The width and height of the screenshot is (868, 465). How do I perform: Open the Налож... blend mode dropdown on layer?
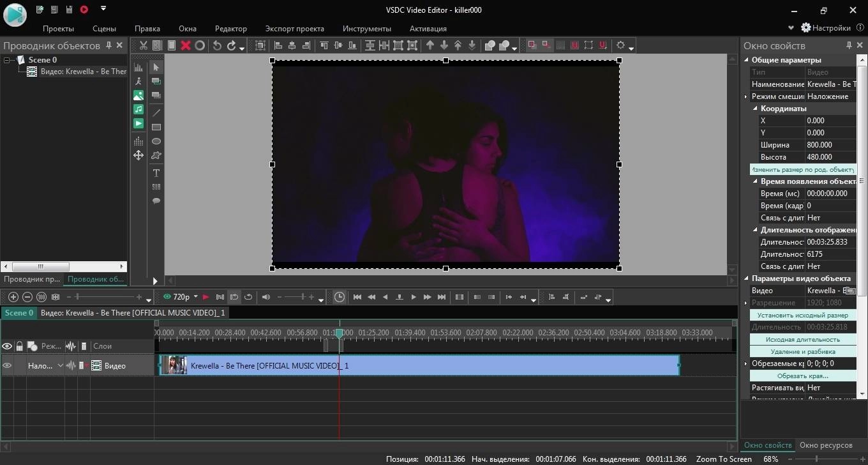(x=61, y=366)
